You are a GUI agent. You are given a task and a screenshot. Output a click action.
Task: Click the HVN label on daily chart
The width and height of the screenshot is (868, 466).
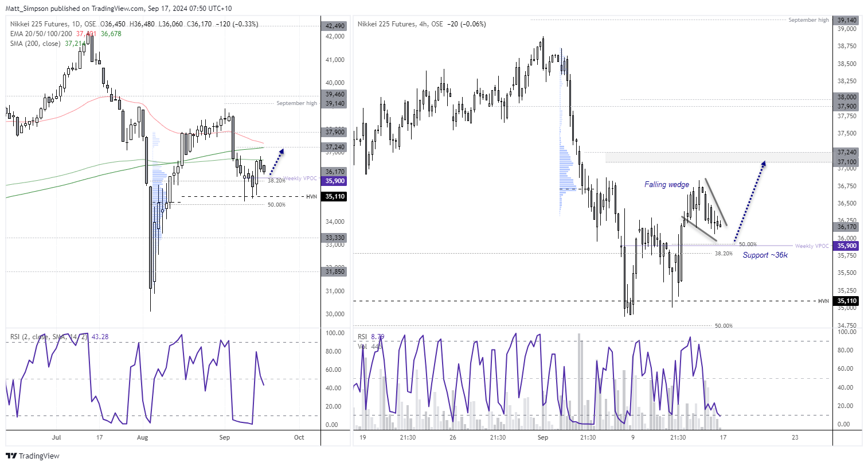coord(311,196)
